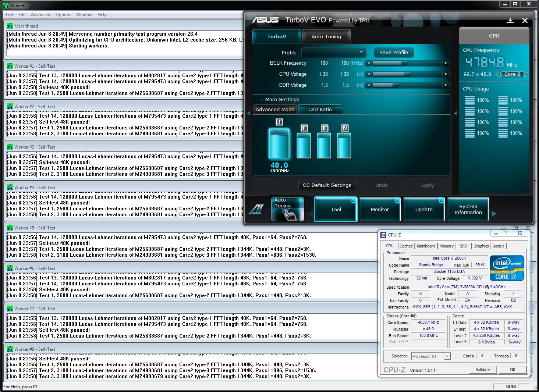Click the Undo button in TurboV
This screenshot has height=392, width=539.
[382, 185]
